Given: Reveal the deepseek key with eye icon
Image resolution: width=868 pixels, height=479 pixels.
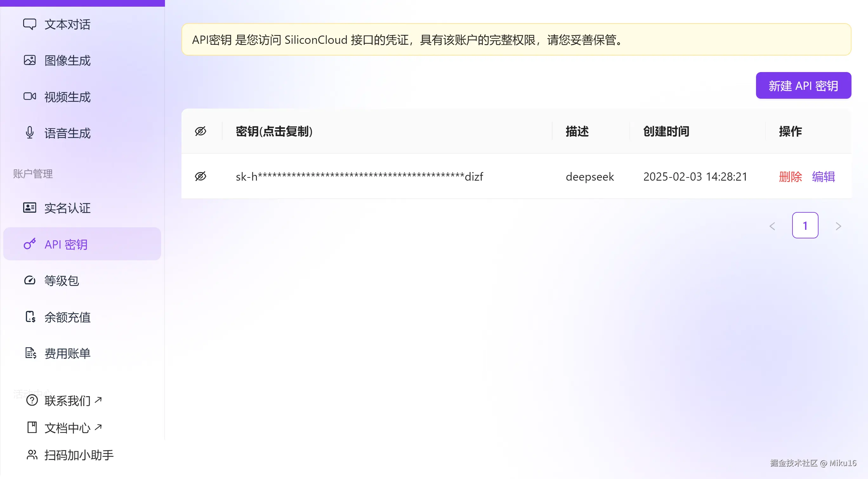Looking at the screenshot, I should click(201, 176).
